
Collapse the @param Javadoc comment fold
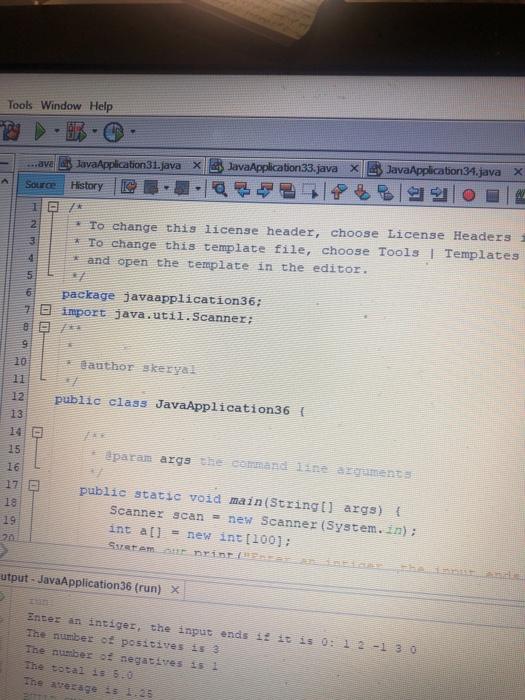38,432
